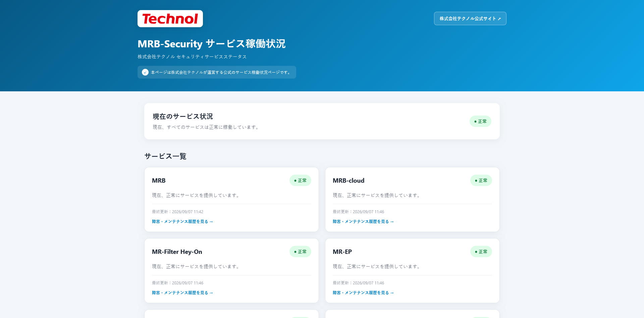
Task: Open MR-EP 障害・メンテナンス履歴を見る link
Action: [x=363, y=293]
